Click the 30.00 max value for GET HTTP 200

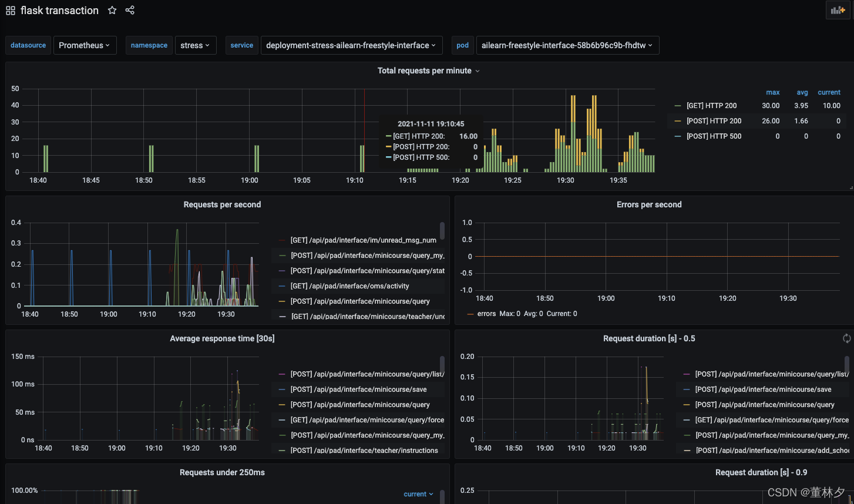coord(771,106)
